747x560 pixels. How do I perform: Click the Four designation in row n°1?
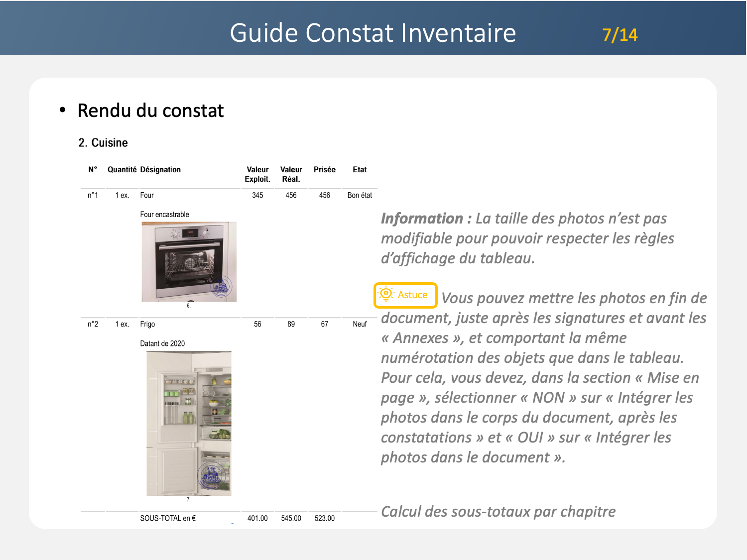pos(147,195)
